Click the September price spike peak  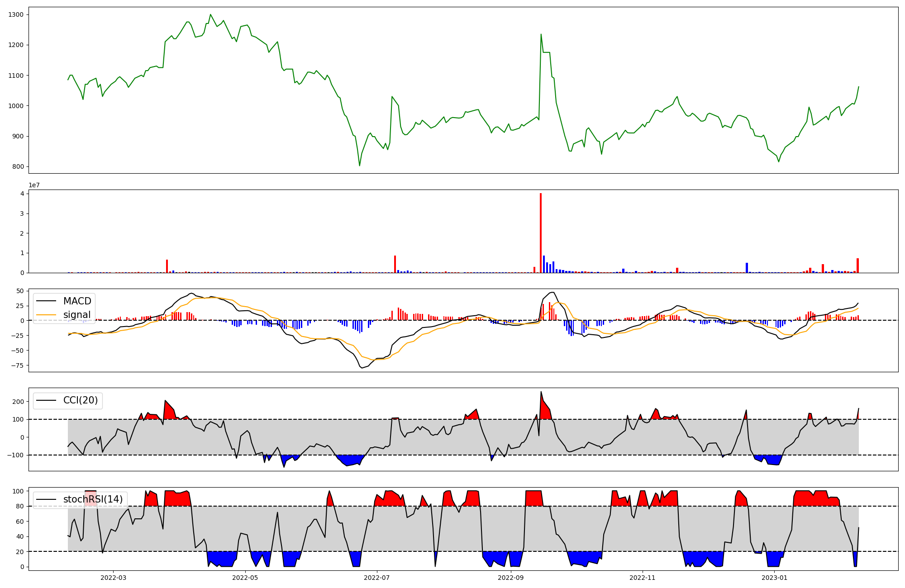[x=541, y=34]
